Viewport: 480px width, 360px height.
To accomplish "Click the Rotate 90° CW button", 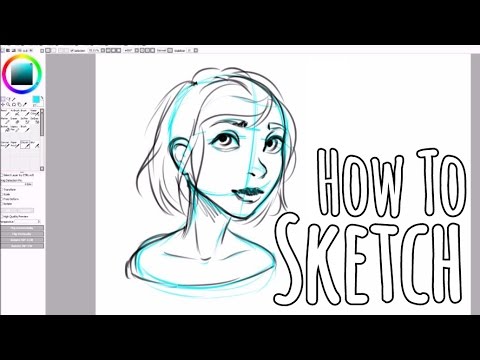I will (22, 246).
